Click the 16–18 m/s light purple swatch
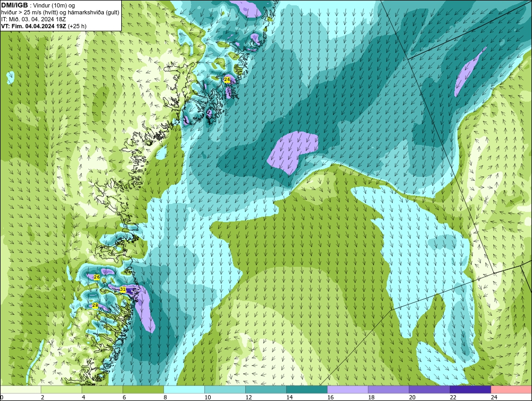Screen dimensions: 532x401 (348, 389)
